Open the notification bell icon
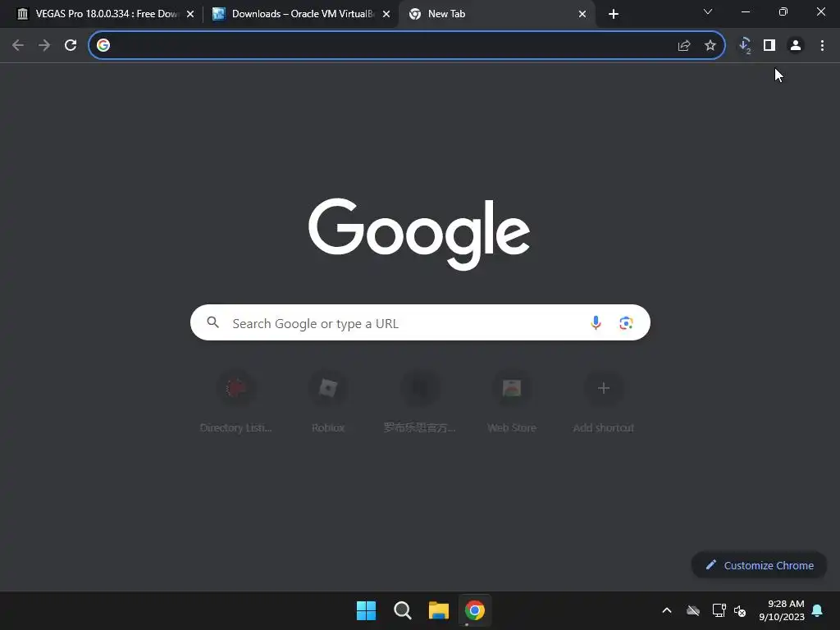 818,610
